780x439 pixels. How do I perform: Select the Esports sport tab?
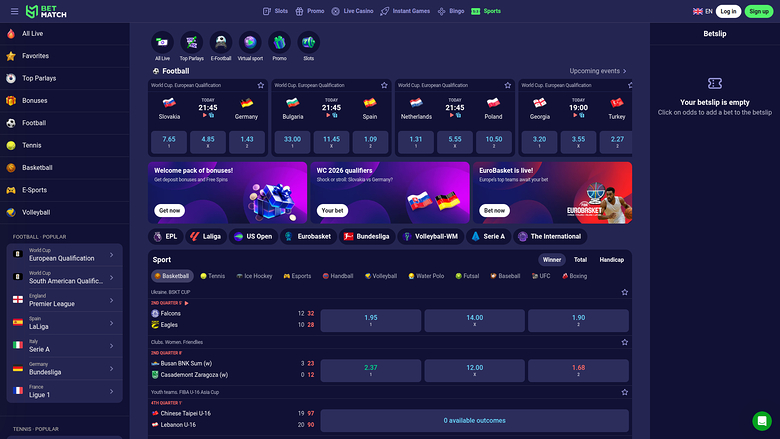(x=297, y=276)
